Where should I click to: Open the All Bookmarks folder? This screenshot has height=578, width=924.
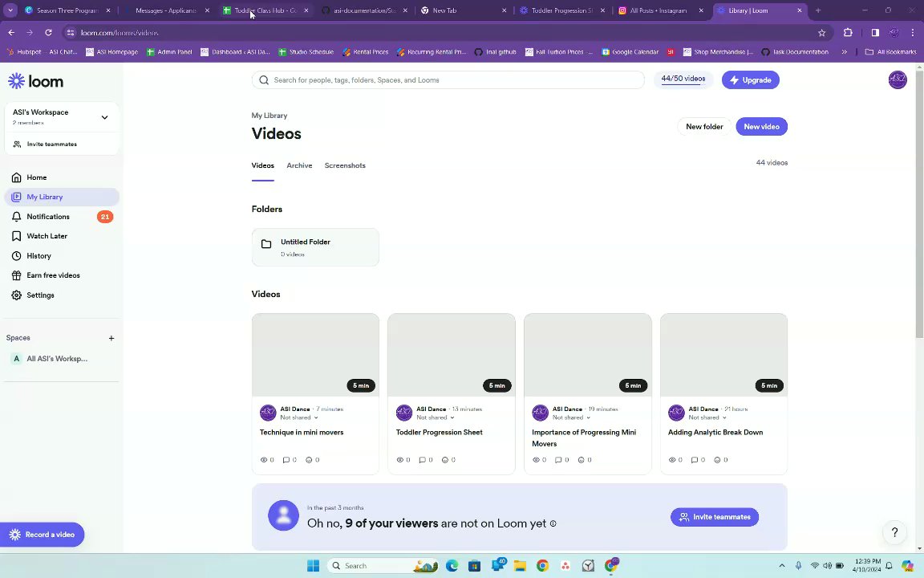coord(890,52)
